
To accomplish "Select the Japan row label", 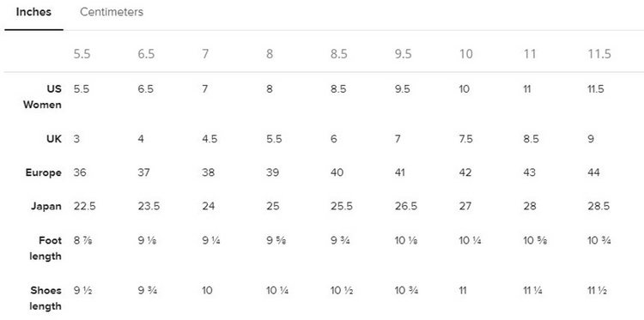I will (x=46, y=206).
